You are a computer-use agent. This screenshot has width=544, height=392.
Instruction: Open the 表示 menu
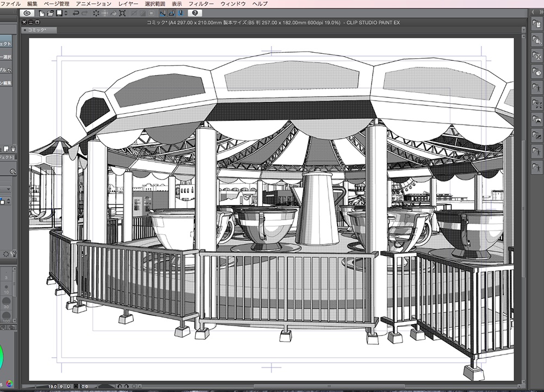[177, 4]
